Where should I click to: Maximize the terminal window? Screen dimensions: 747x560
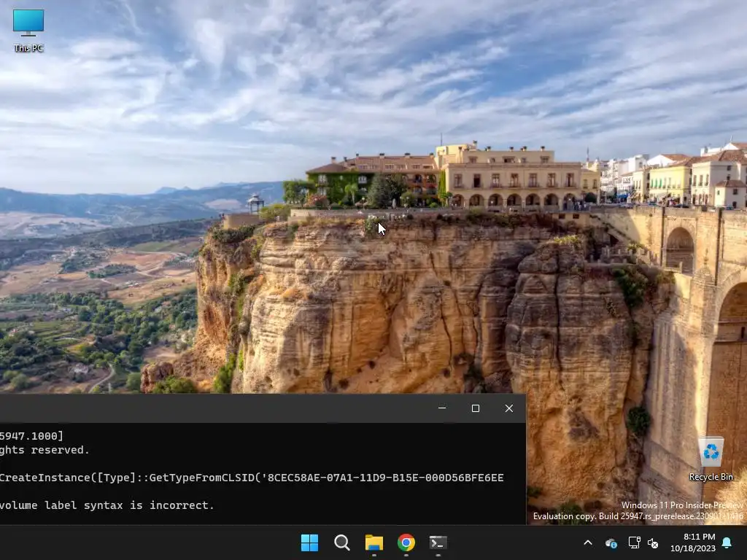[x=476, y=408]
